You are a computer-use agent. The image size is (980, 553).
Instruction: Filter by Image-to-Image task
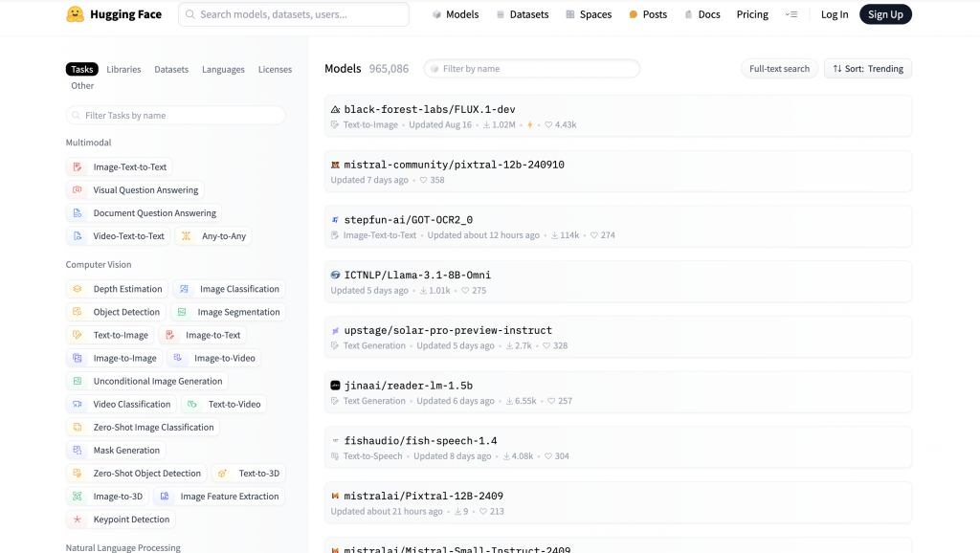point(115,358)
